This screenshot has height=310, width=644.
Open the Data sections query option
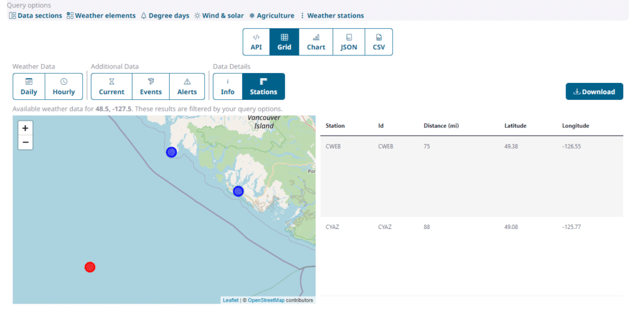[35, 16]
